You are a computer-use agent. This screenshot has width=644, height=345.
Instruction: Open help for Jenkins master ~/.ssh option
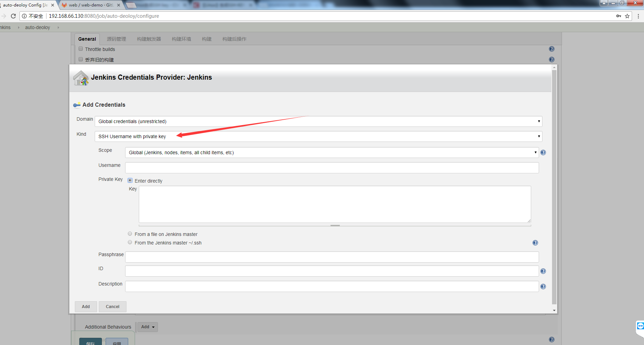pyautogui.click(x=535, y=243)
